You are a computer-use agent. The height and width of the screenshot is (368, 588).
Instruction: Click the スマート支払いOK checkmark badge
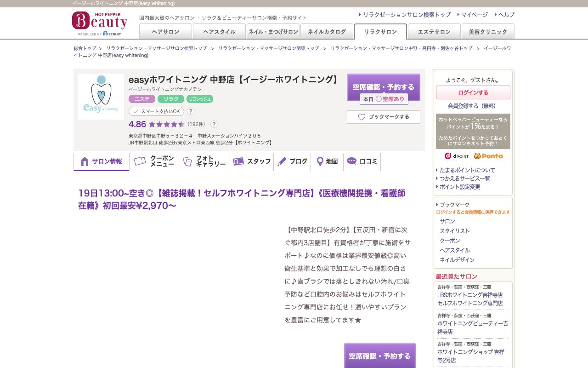click(x=136, y=111)
